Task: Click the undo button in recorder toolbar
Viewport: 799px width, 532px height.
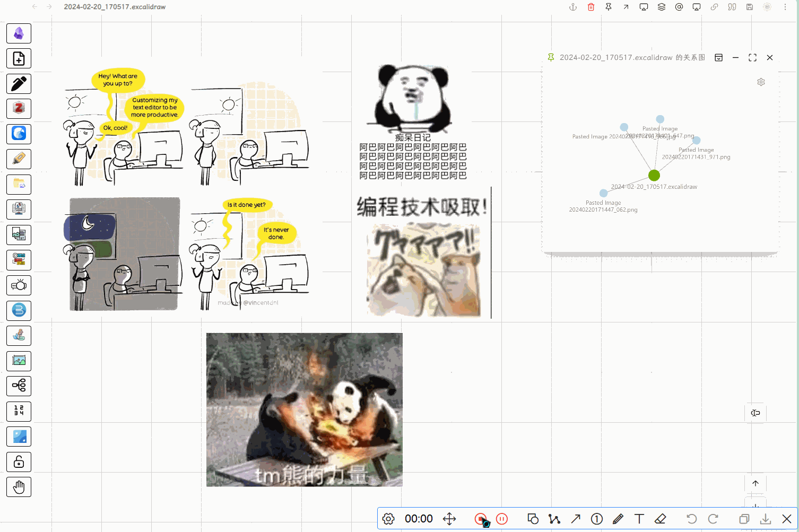Action: coord(692,519)
